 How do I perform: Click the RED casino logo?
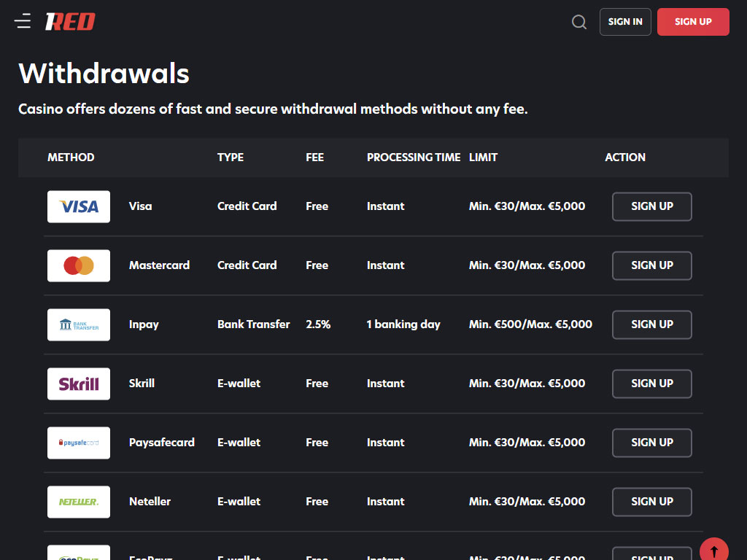point(70,22)
